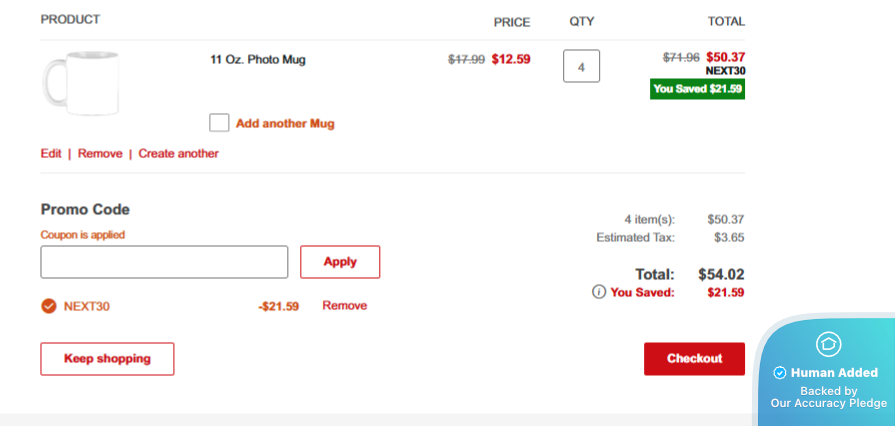895x426 pixels.
Task: Click the info icon beside You Saved
Action: (599, 292)
